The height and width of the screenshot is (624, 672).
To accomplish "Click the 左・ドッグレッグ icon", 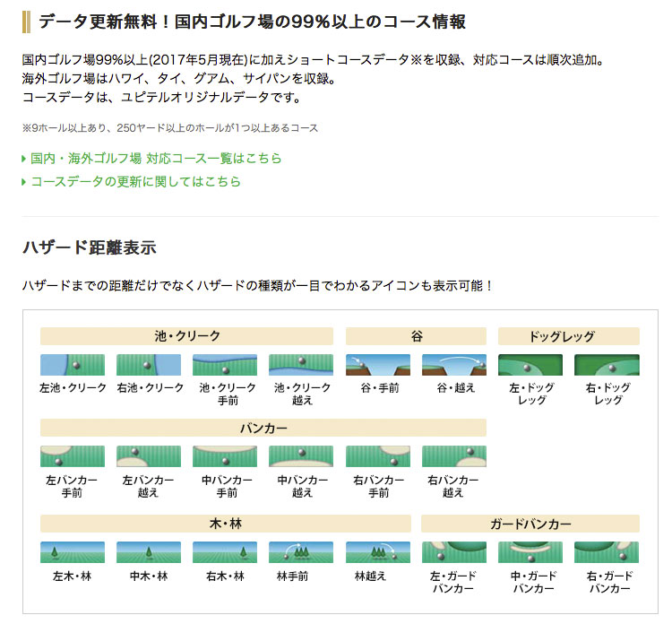I will pos(530,365).
